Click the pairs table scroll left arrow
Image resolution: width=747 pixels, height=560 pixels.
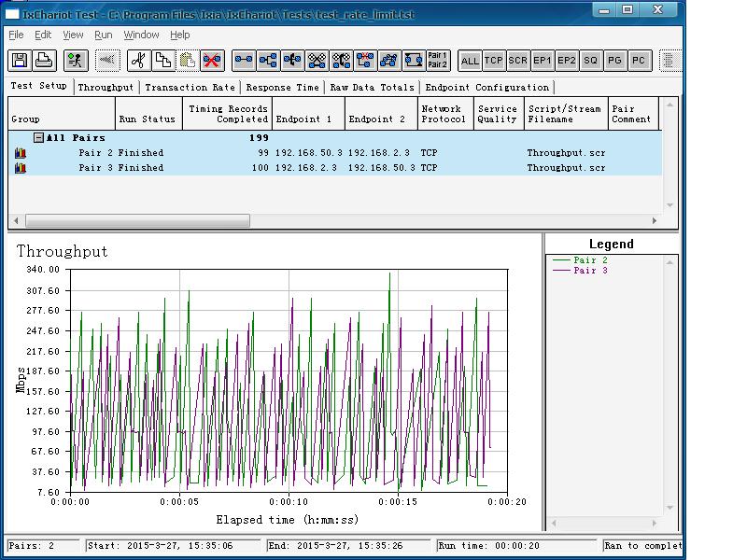pyautogui.click(x=16, y=220)
